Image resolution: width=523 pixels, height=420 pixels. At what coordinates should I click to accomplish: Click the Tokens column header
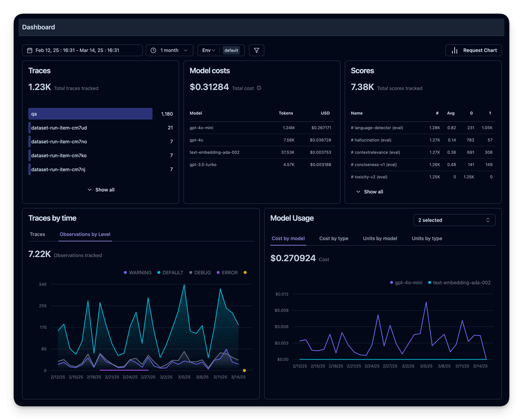286,113
